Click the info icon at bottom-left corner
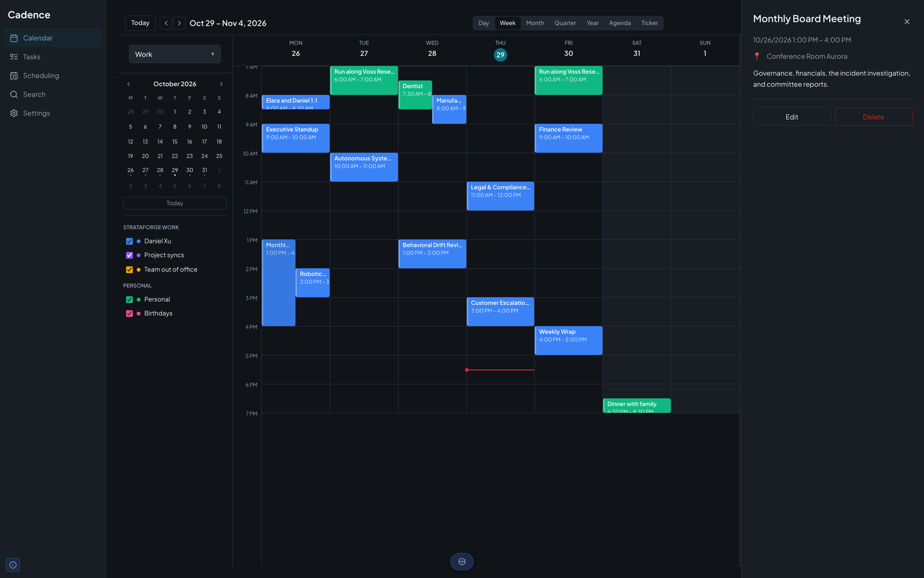Viewport: 924px width, 578px height. (13, 565)
